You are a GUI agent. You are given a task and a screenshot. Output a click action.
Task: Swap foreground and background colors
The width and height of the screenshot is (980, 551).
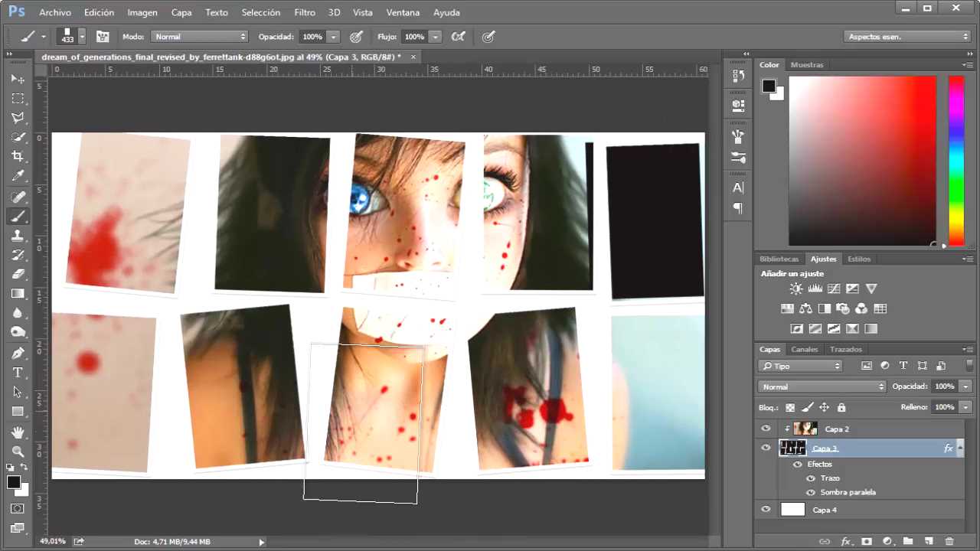pyautogui.click(x=24, y=468)
